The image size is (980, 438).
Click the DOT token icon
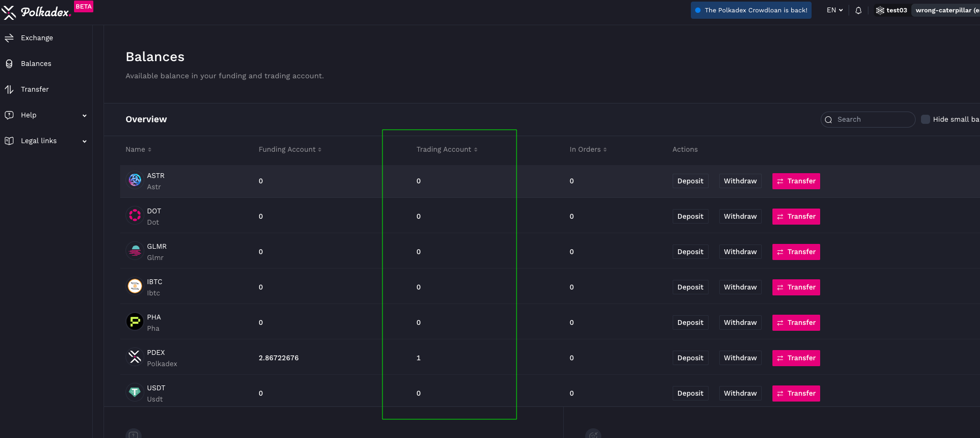coord(135,216)
